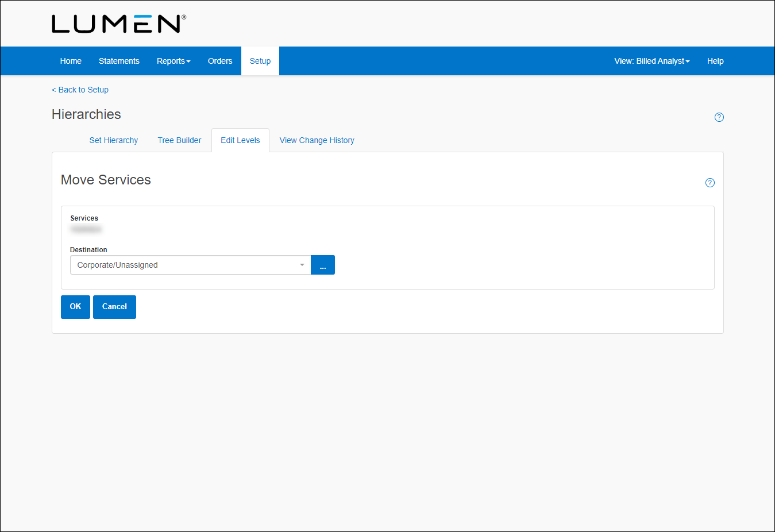
Task: Open help icon beside Hierarchies heading
Action: click(719, 117)
